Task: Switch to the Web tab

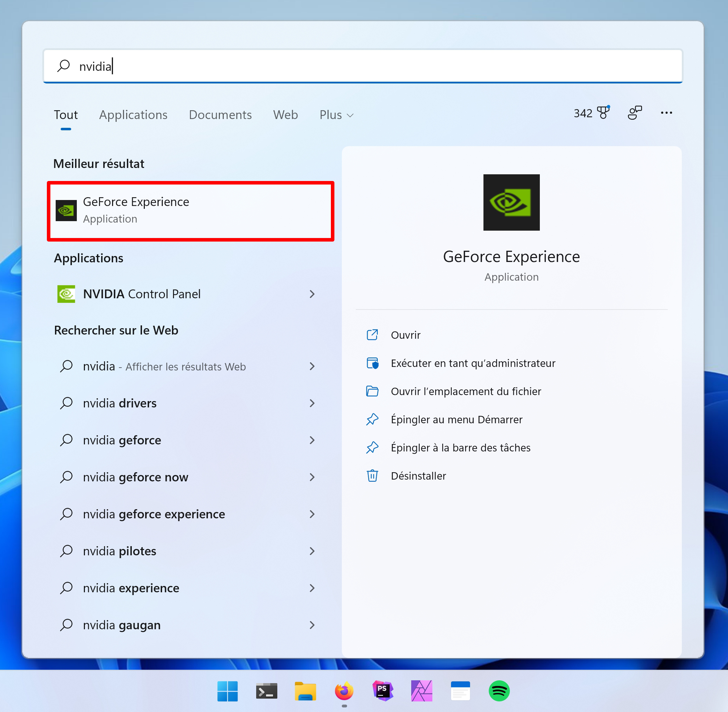Action: click(285, 115)
